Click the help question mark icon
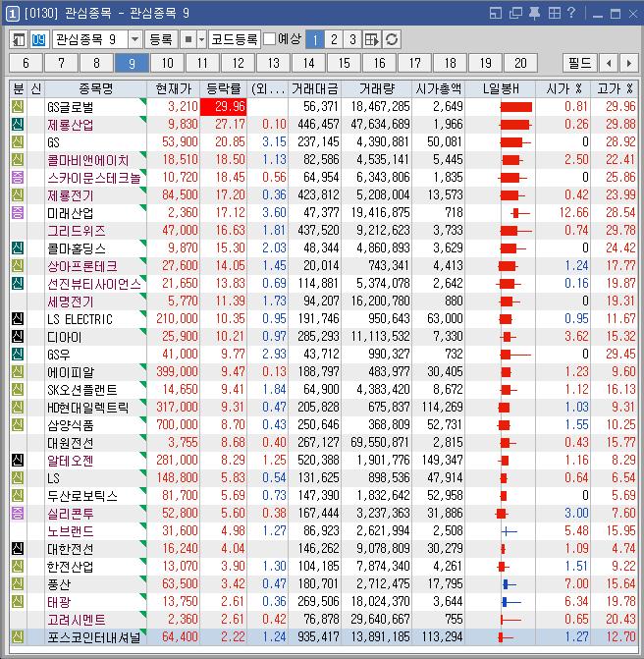The height and width of the screenshot is (659, 644). pos(571,13)
